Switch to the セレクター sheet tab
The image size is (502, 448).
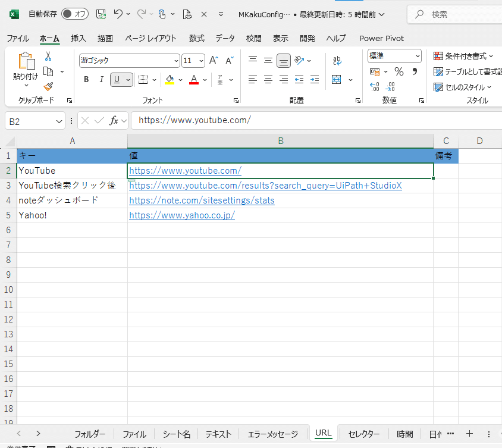[363, 434]
